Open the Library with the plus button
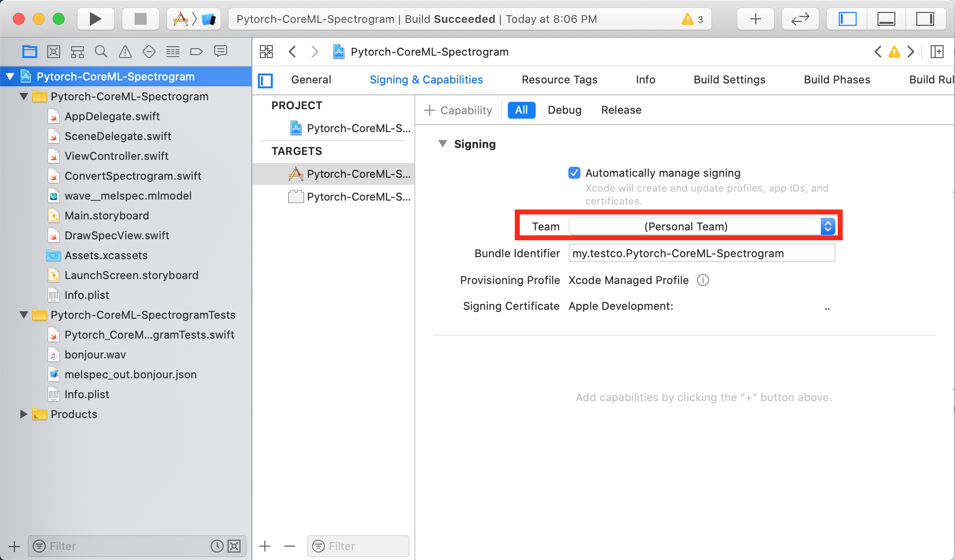 [x=755, y=19]
